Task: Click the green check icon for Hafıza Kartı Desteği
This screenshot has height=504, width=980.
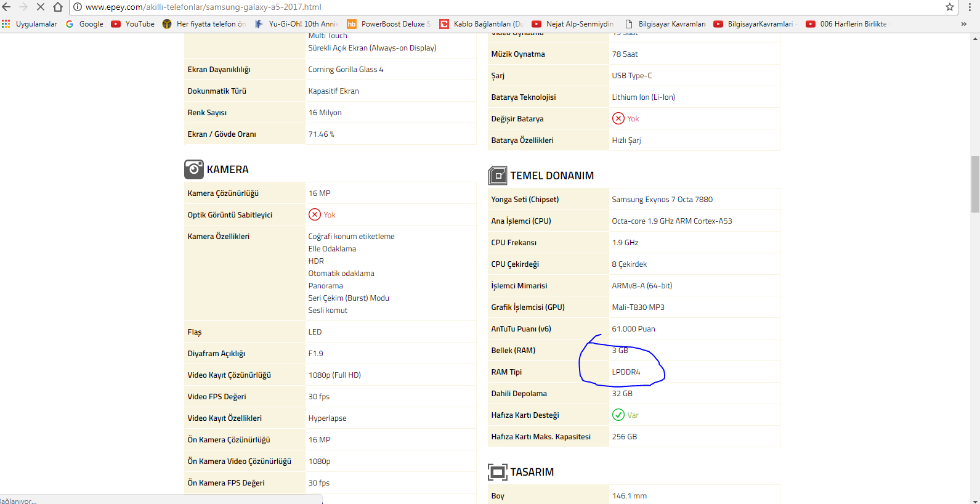Action: click(618, 415)
